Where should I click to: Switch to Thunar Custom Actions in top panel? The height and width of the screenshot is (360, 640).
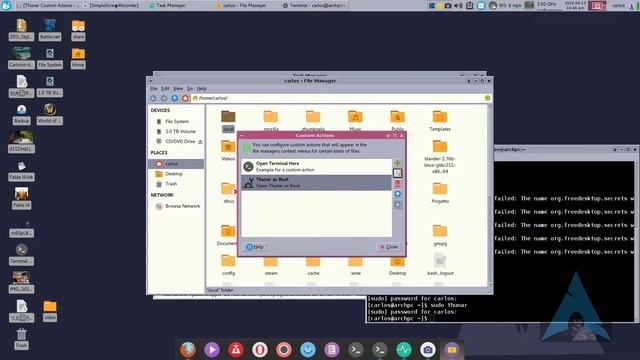coord(49,5)
